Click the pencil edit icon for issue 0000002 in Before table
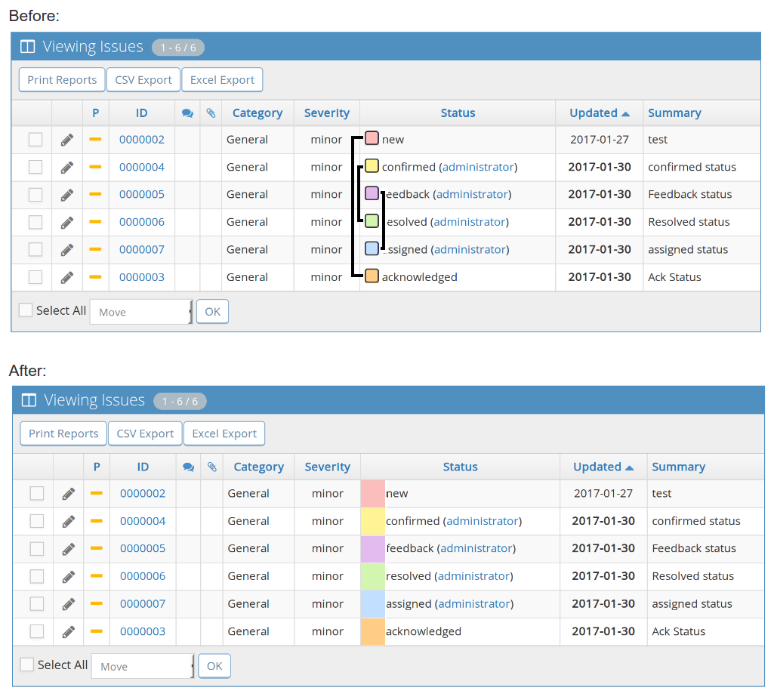The image size is (774, 700). pyautogui.click(x=67, y=140)
